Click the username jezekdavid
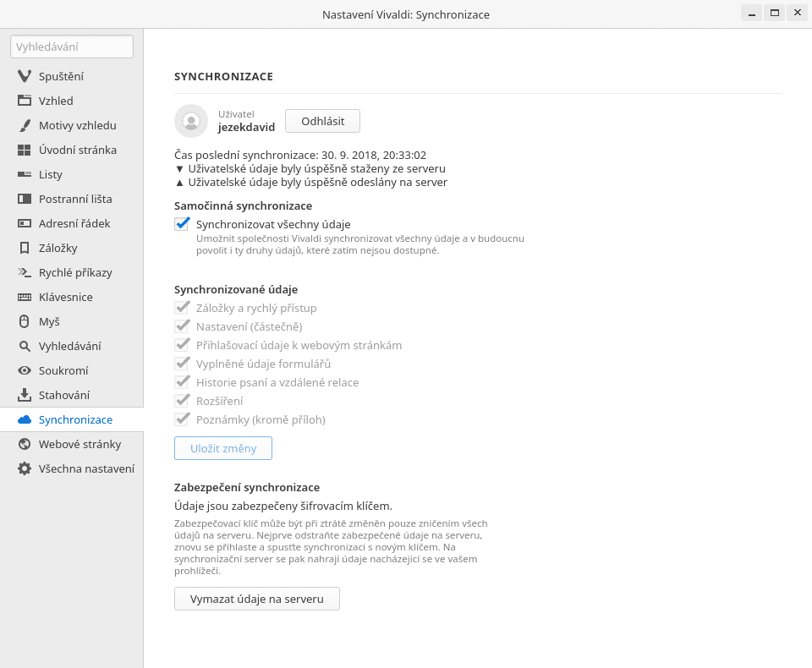The image size is (812, 668). pyautogui.click(x=246, y=128)
